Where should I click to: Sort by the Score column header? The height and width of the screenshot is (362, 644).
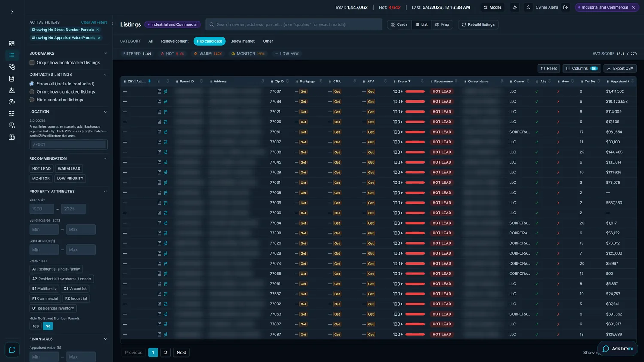[x=404, y=81]
